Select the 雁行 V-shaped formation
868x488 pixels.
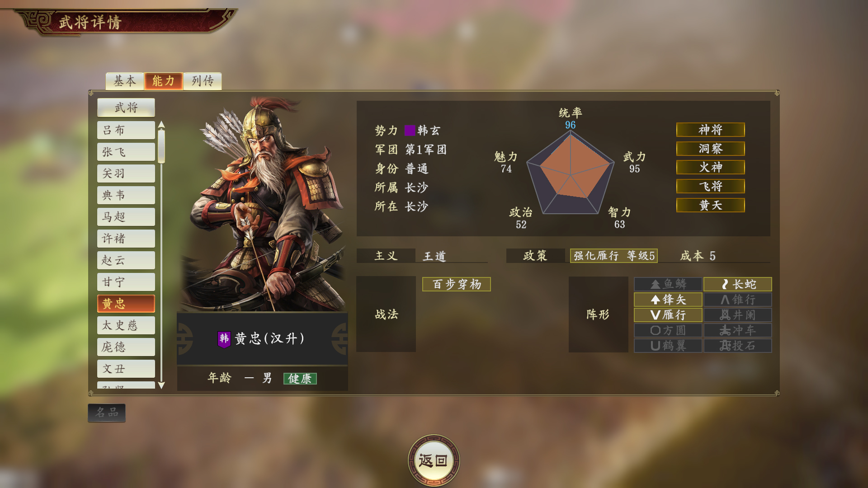[668, 315]
